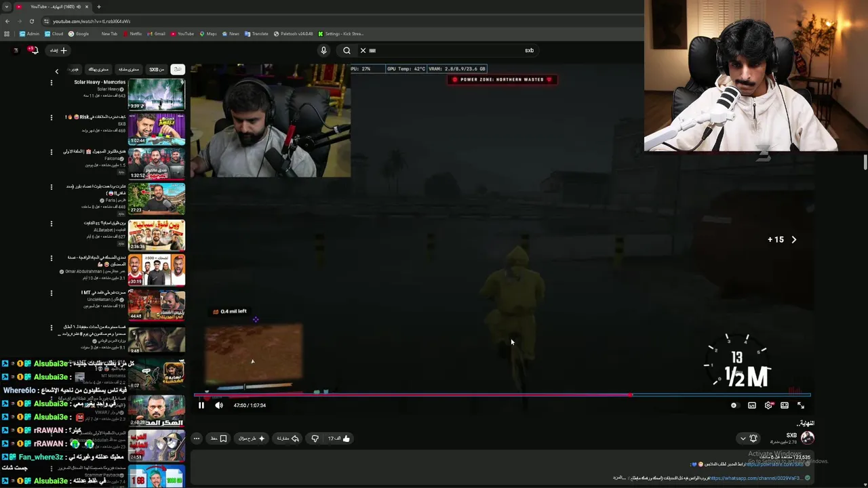This screenshot has width=868, height=488.
Task: Open the Maps bookmark
Action: (x=208, y=34)
